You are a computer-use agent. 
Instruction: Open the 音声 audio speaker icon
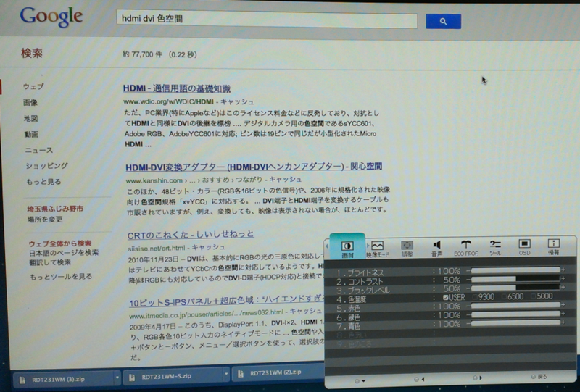pos(437,244)
